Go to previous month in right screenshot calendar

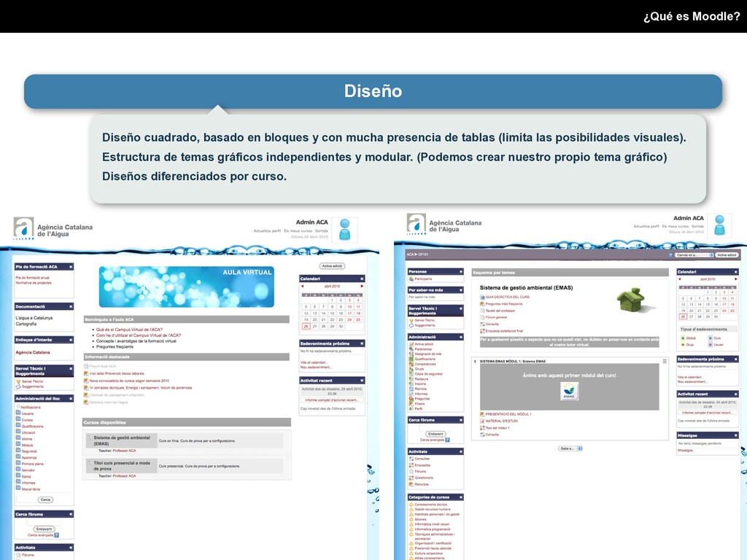tap(680, 279)
